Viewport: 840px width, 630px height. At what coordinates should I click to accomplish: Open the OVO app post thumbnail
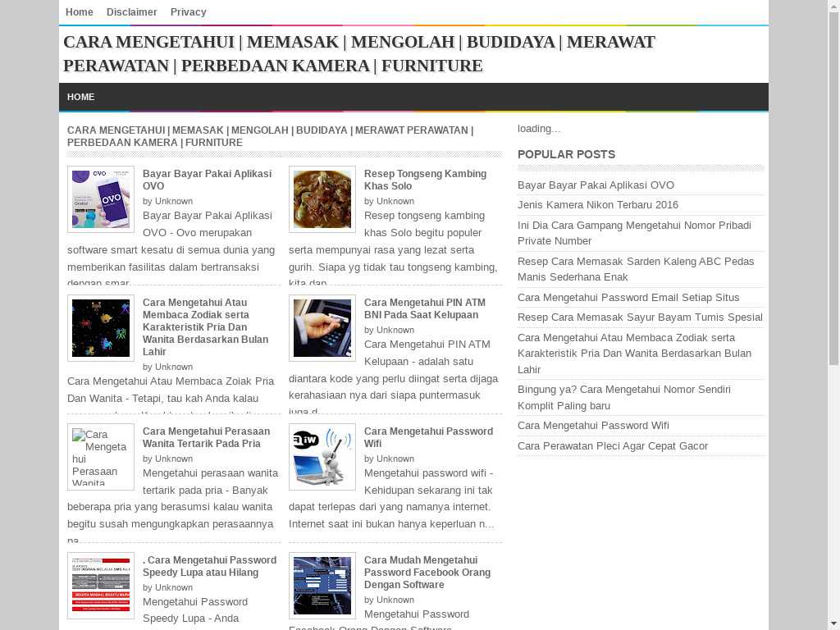coord(100,199)
